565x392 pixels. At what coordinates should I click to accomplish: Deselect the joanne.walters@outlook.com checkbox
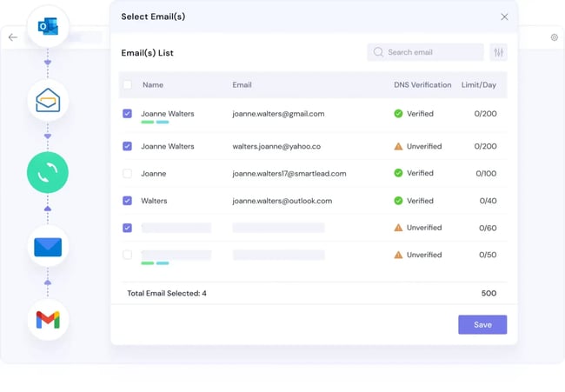pyautogui.click(x=128, y=201)
